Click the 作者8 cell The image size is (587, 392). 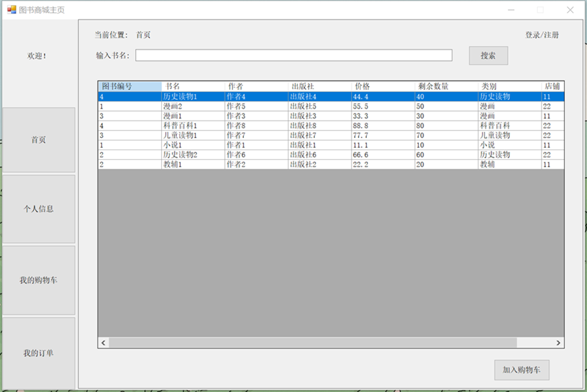point(256,126)
